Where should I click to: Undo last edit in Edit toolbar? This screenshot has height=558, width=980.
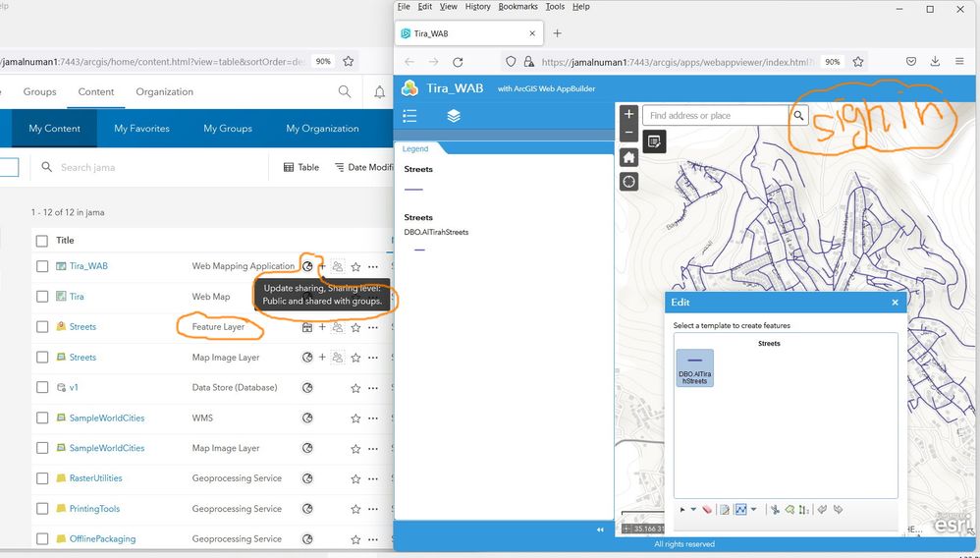click(x=823, y=510)
